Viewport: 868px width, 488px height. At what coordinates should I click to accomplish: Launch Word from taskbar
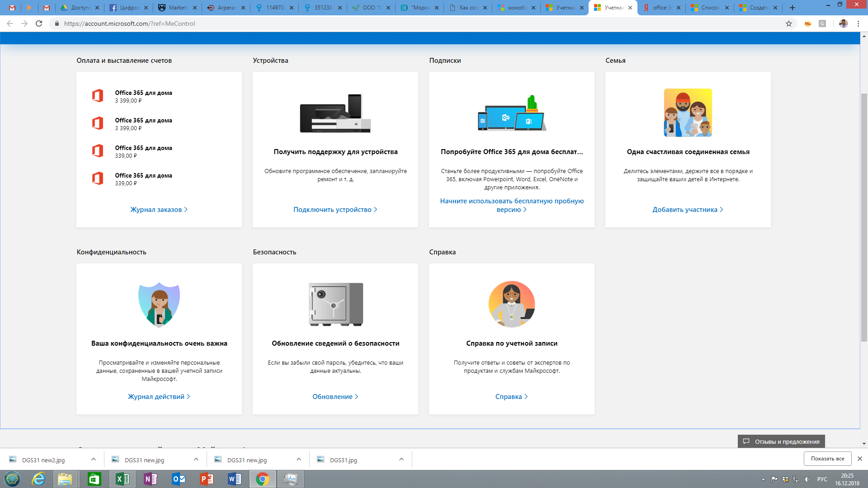coord(235,479)
